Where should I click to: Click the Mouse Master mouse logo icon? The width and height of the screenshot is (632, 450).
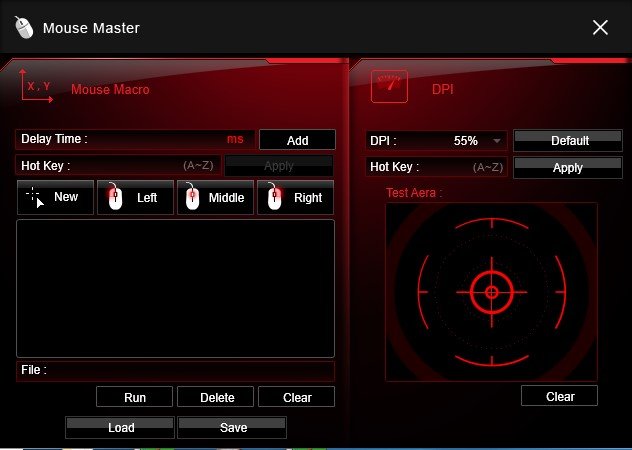(x=24, y=27)
